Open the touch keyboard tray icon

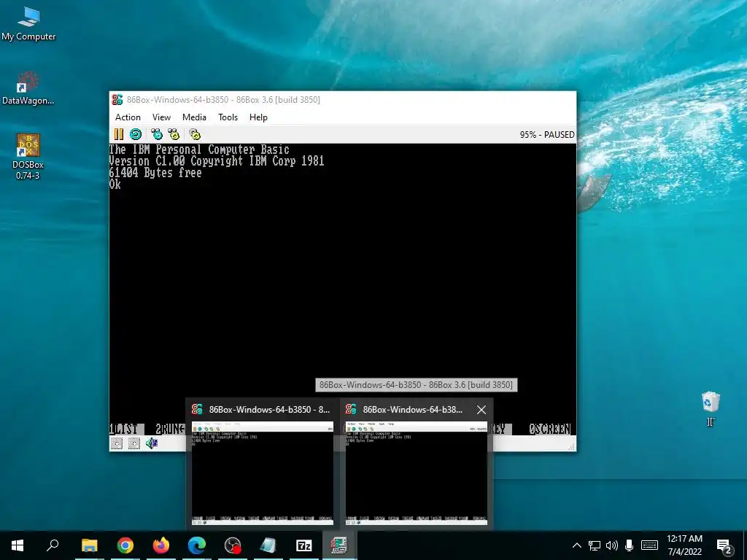coord(649,545)
